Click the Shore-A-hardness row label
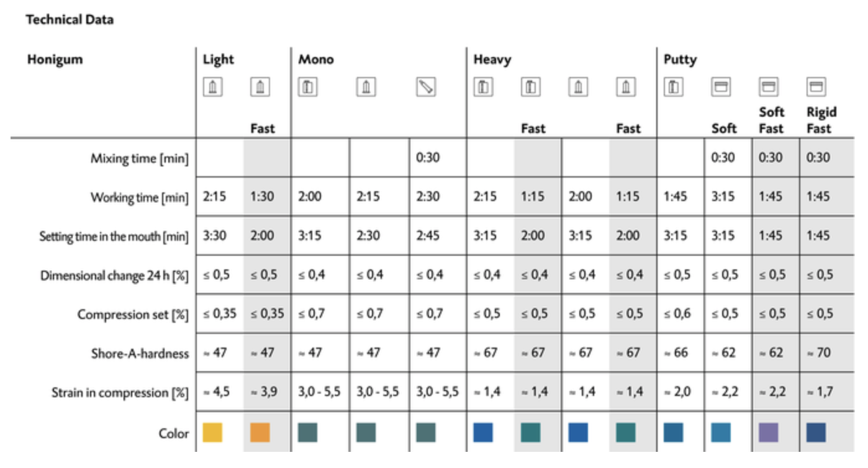Screen dimensions: 868x468 click(x=140, y=354)
